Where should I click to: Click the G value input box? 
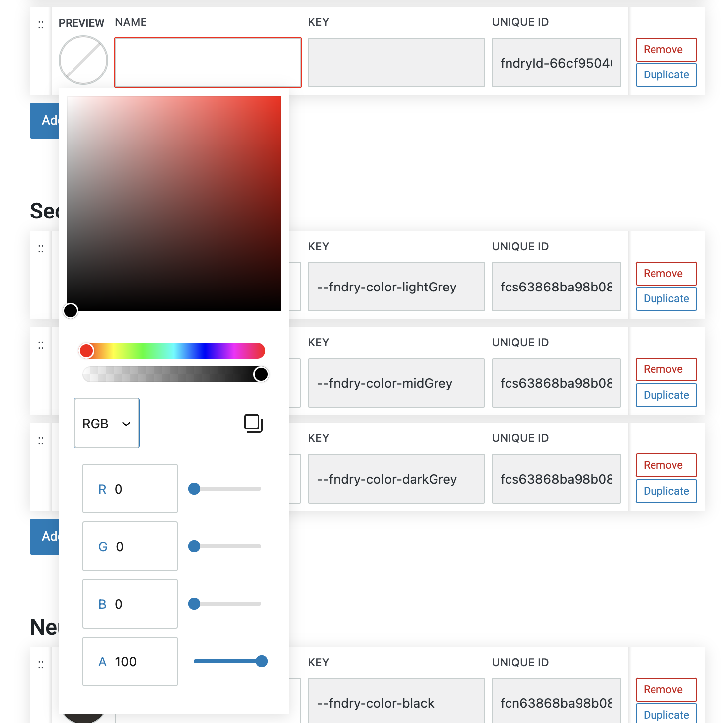pyautogui.click(x=130, y=546)
